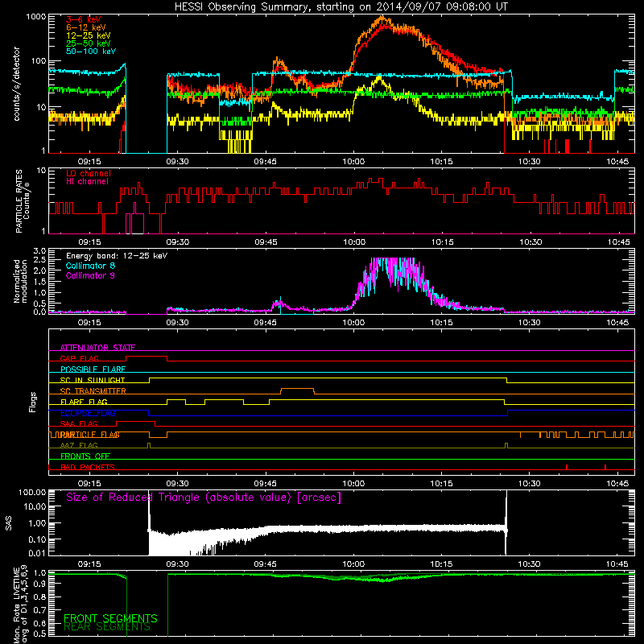Click the '0.0' tick on modulation axis
The width and height of the screenshot is (644, 644).
point(39,312)
